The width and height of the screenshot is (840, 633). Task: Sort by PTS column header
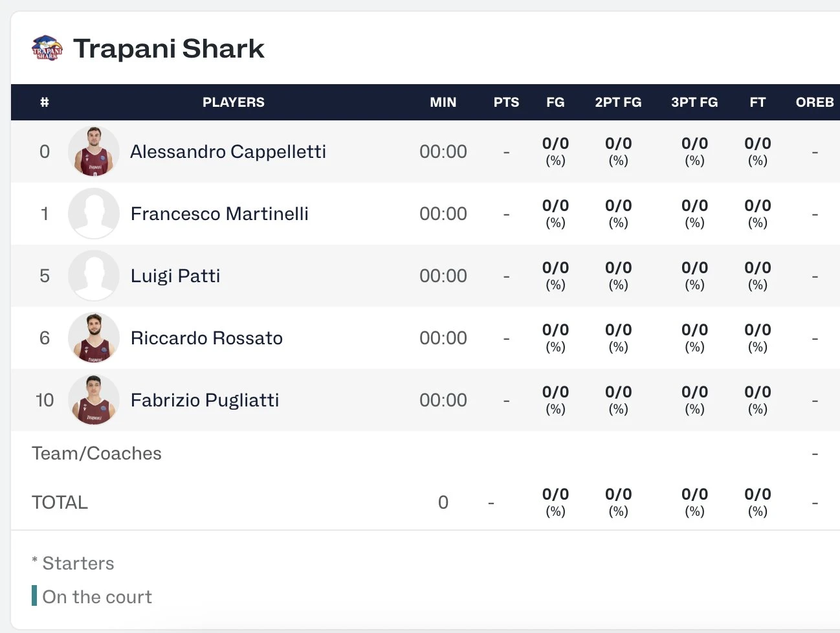[x=506, y=102]
